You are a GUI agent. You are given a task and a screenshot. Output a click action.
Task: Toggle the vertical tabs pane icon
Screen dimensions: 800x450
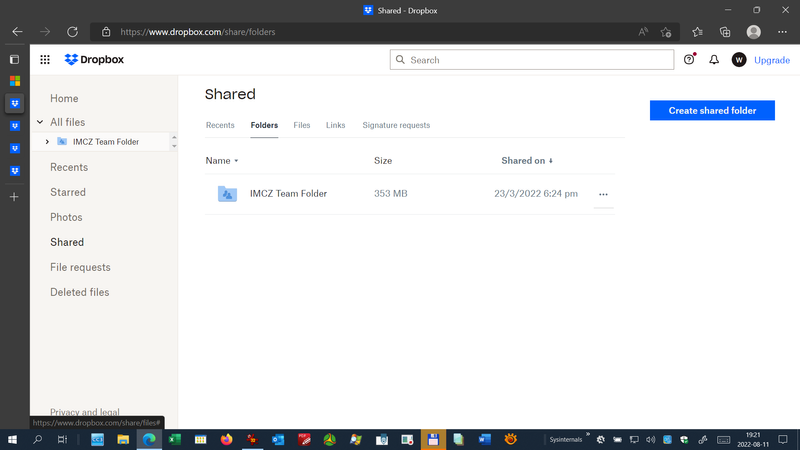tap(14, 59)
